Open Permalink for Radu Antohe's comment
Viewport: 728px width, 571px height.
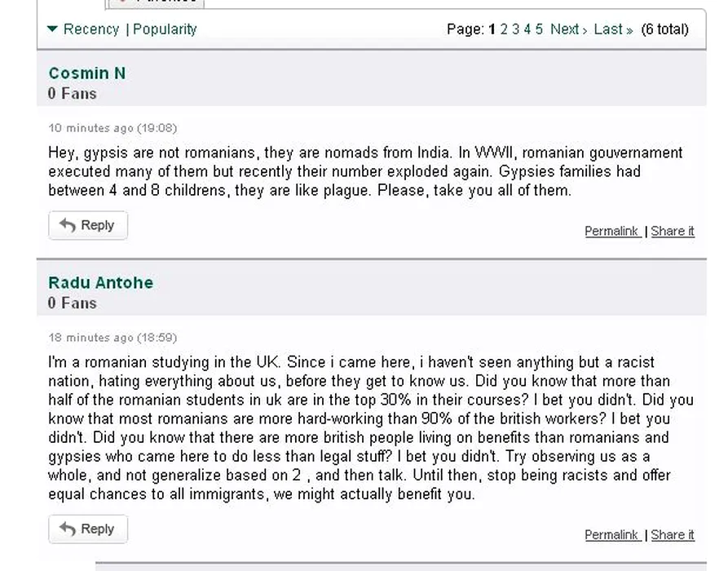tap(612, 535)
